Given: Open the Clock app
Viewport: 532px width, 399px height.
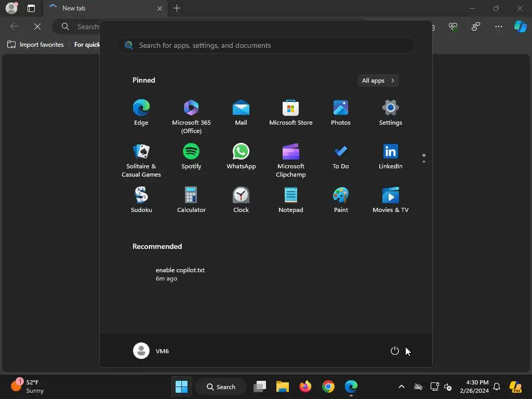Looking at the screenshot, I should point(241,200).
